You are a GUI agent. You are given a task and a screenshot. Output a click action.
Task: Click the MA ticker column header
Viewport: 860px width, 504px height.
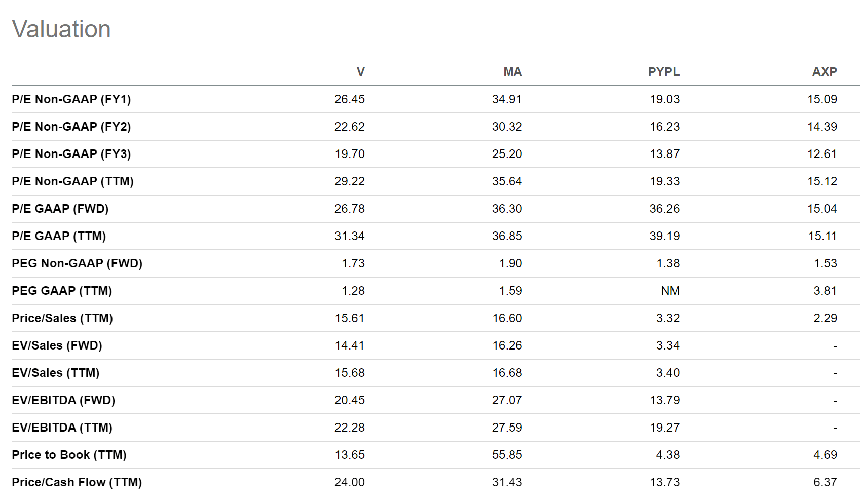[x=512, y=72]
